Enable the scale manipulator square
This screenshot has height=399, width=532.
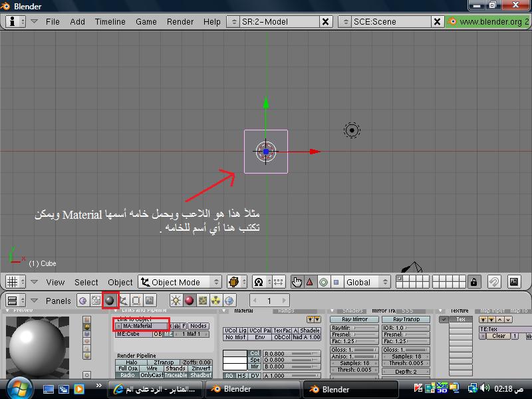(336, 282)
